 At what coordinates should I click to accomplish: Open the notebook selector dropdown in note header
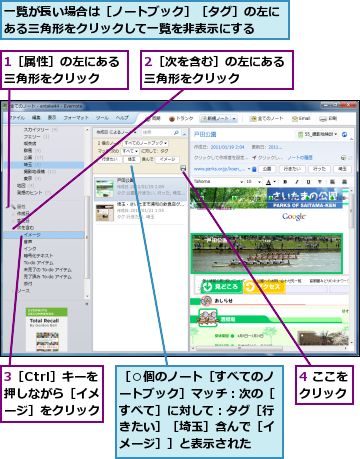318,134
